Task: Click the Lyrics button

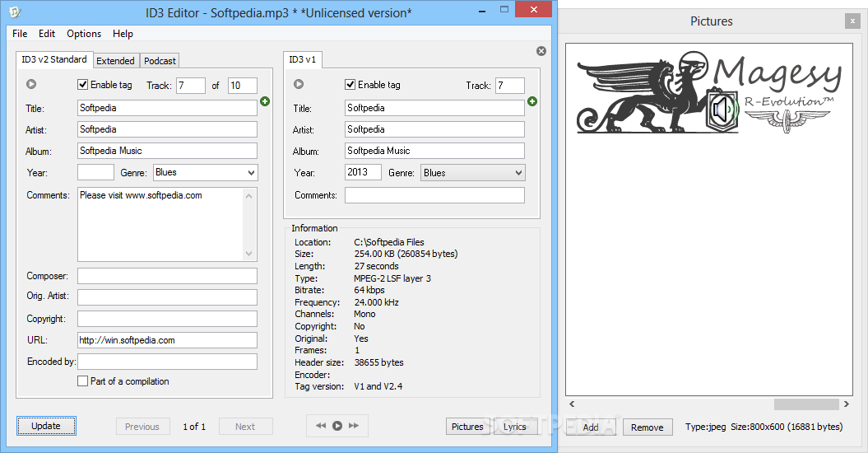Action: [515, 427]
